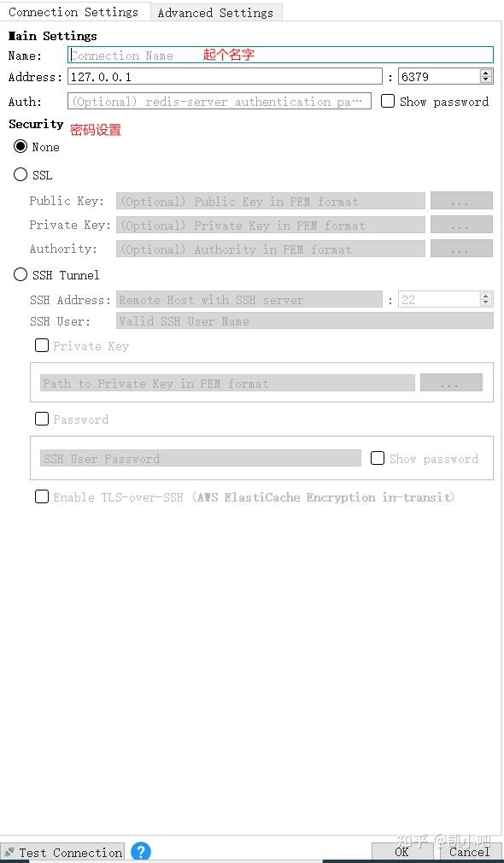Image resolution: width=504 pixels, height=863 pixels.
Task: Click the blue help question mark icon
Action: click(141, 851)
